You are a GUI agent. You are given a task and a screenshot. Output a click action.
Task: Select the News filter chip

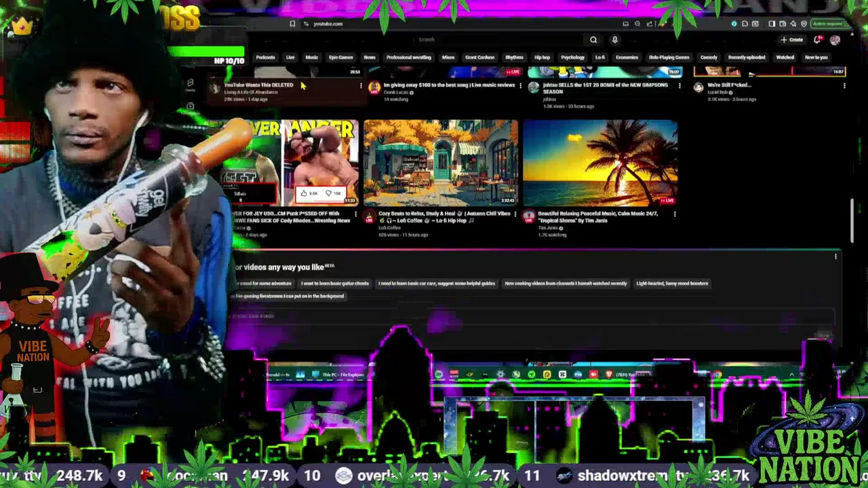370,58
